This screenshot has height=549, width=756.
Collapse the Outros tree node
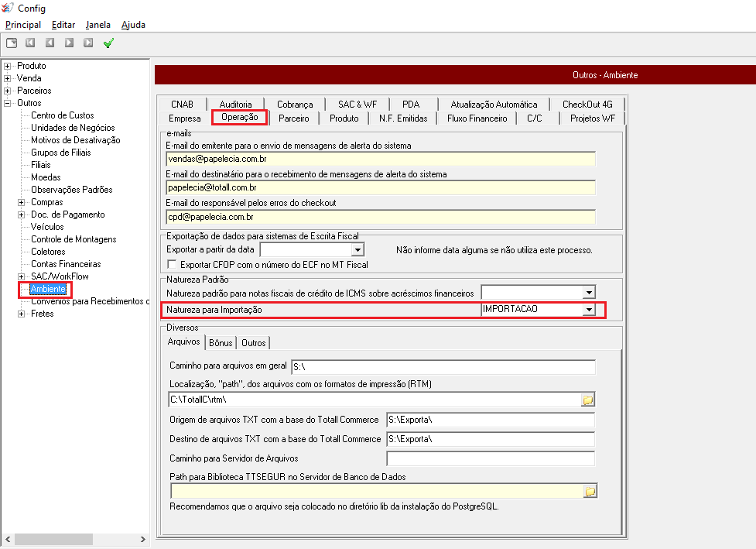(7, 103)
